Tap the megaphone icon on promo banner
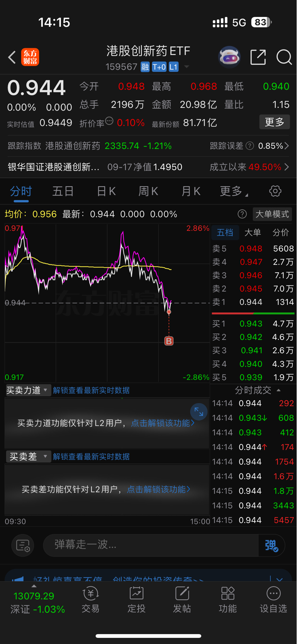The width and height of the screenshot is (297, 644). click(18, 579)
